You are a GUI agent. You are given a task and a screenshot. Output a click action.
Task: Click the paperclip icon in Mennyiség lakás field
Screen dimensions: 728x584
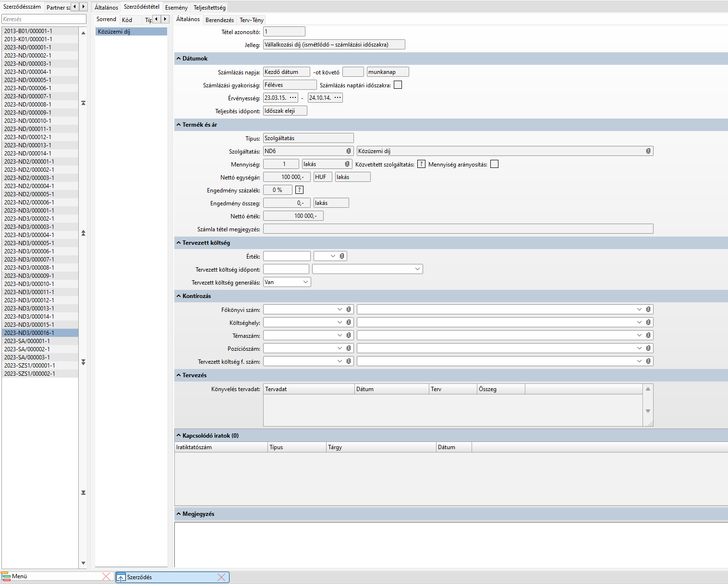point(347,164)
